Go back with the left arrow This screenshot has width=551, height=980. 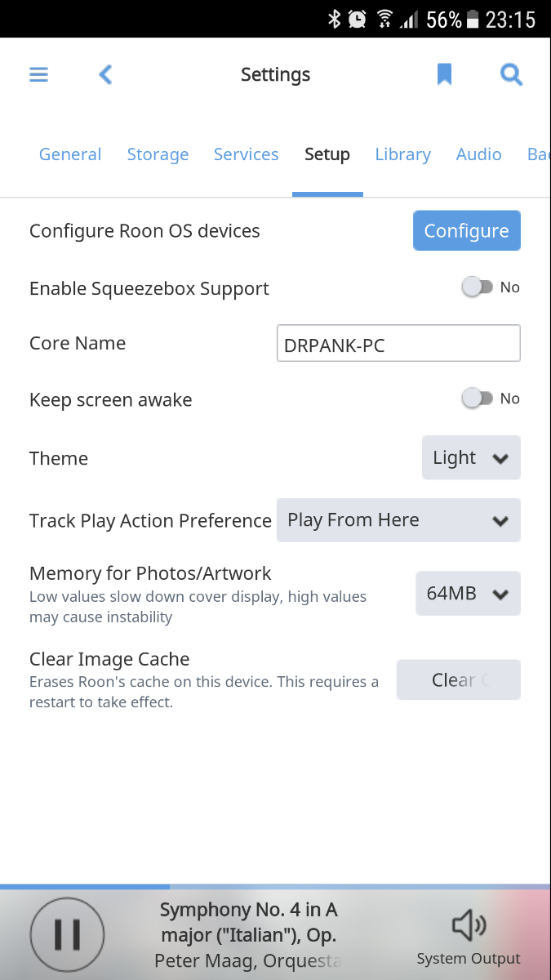click(105, 75)
